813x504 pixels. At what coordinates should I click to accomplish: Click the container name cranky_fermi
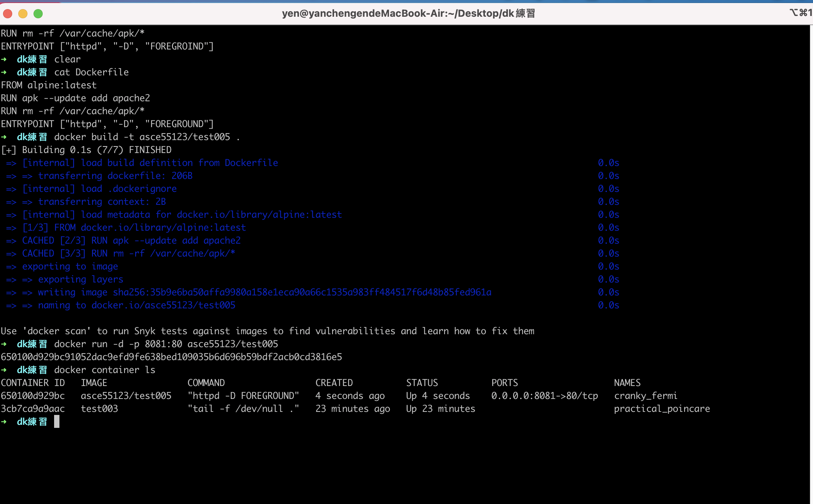point(645,396)
